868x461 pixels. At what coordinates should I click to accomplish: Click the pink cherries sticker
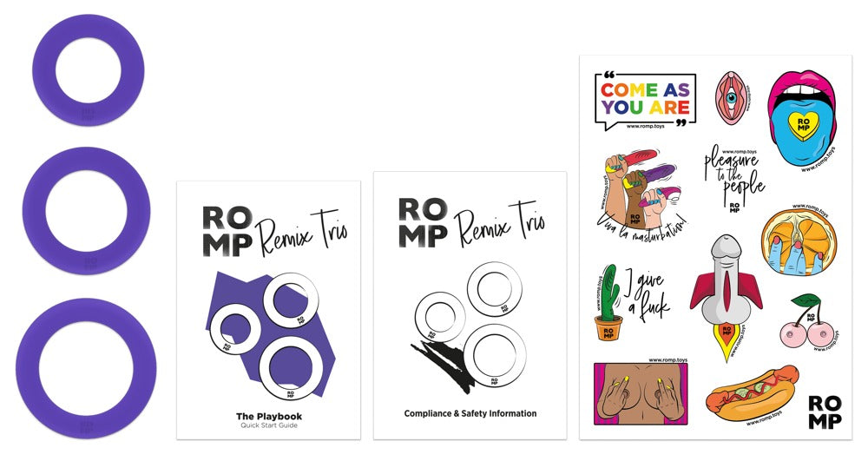(x=809, y=321)
